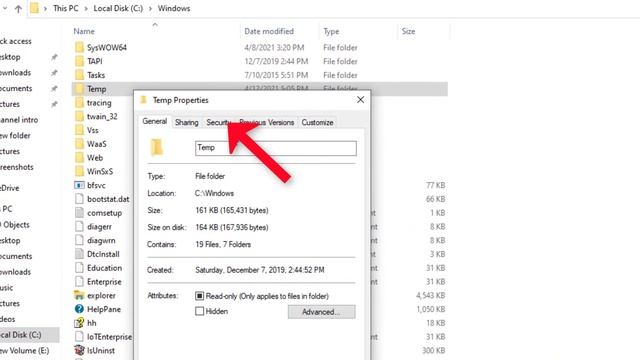Click the HelpPane question mark icon
Viewport: 640px width, 360px height.
point(79,309)
